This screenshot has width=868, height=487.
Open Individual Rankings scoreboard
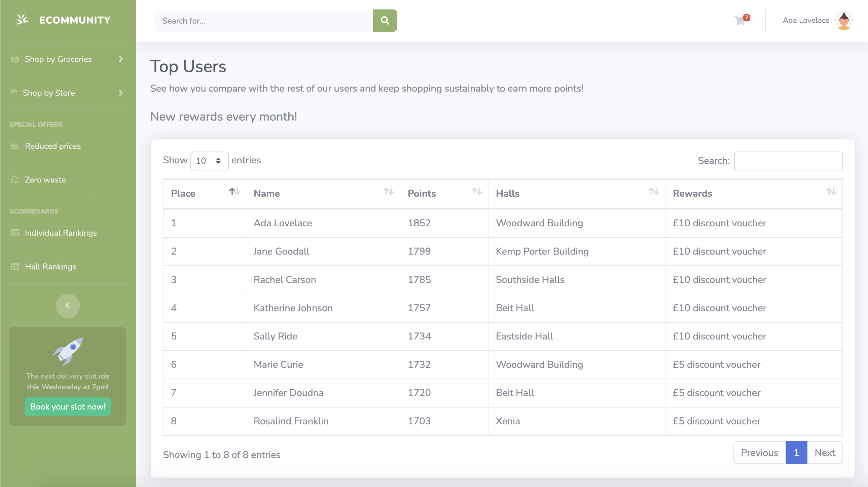coord(60,233)
